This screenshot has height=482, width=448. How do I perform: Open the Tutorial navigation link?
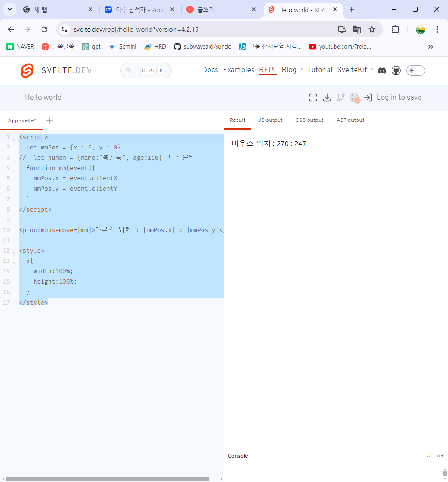(x=320, y=70)
